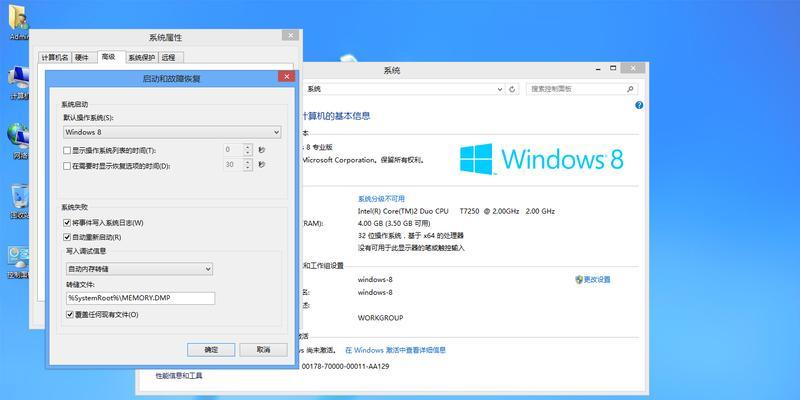Open the 性能信息和工具 link
This screenshot has height=400, width=800.
click(179, 376)
